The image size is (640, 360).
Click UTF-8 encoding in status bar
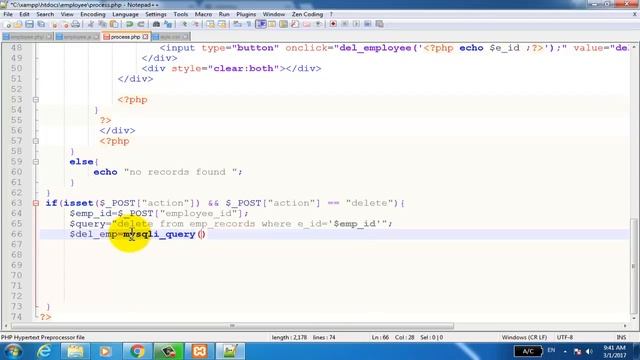565,337
